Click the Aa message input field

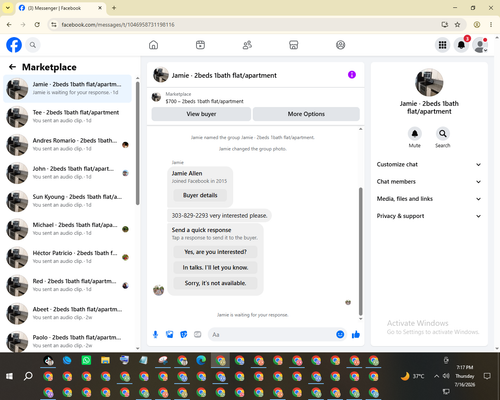click(x=272, y=334)
